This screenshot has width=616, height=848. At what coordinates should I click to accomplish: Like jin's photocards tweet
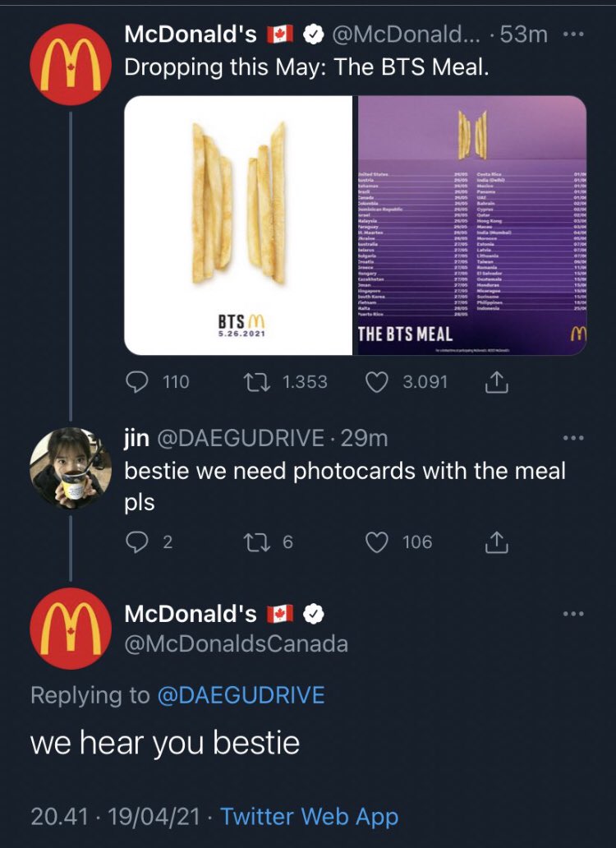377,542
